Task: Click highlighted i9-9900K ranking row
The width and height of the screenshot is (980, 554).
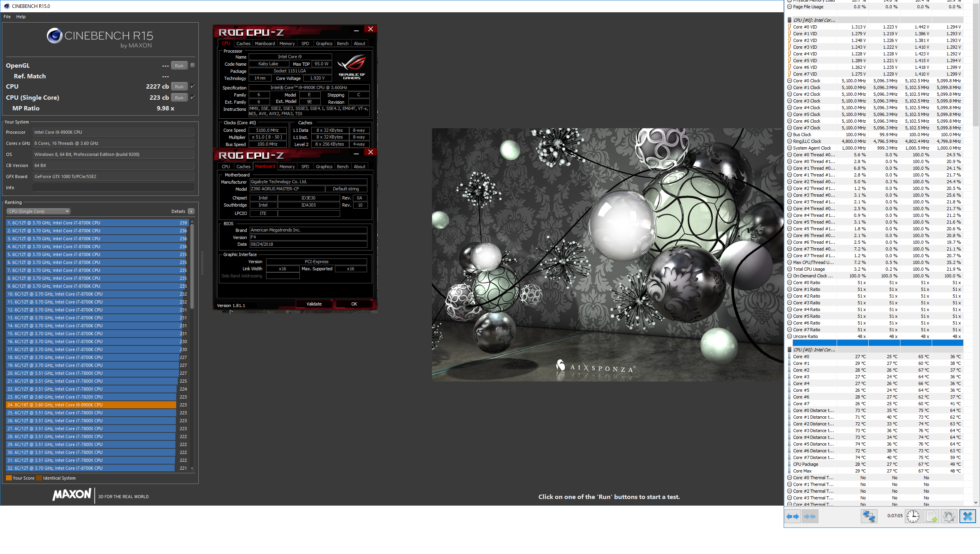Action: 97,405
